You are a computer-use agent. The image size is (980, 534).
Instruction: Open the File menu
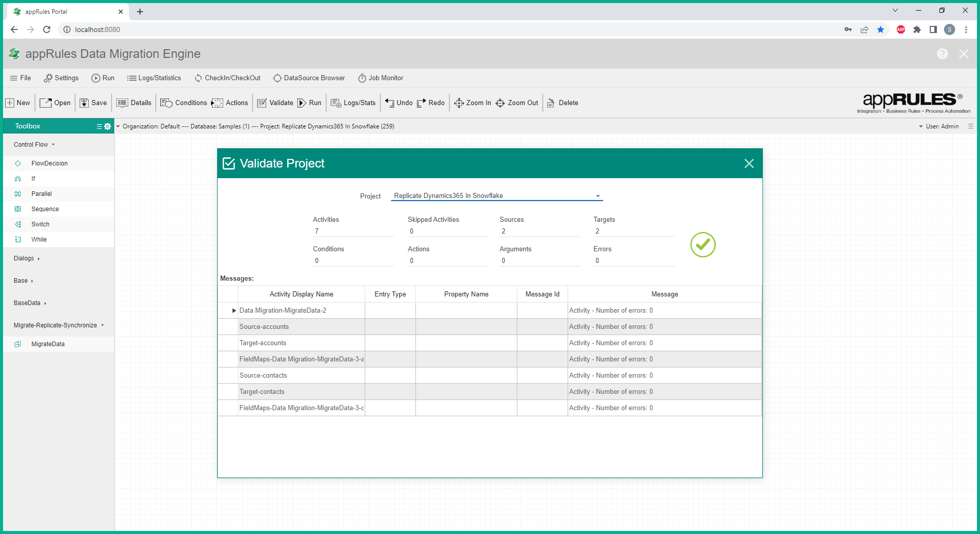(20, 78)
